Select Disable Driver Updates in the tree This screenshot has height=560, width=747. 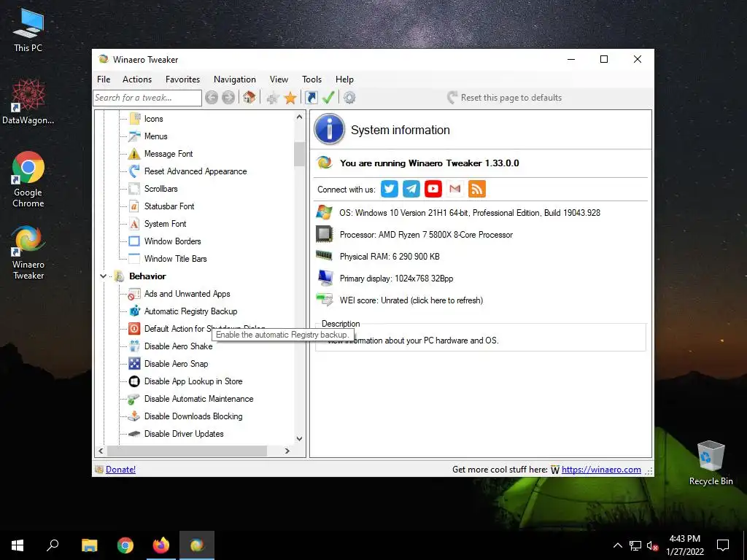pyautogui.click(x=184, y=434)
